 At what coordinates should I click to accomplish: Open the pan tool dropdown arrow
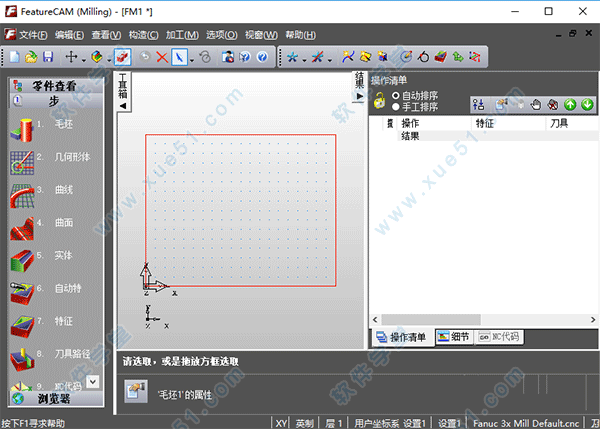83,59
